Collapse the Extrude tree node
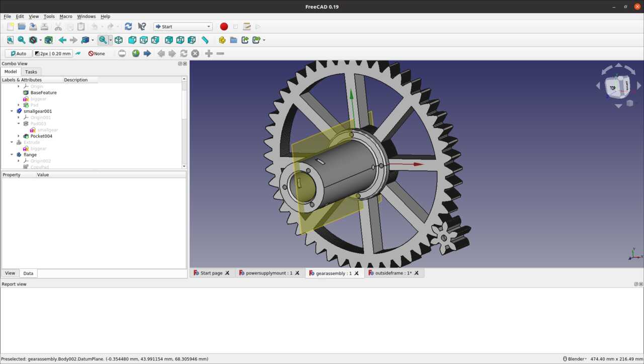This screenshot has width=644, height=364. pyautogui.click(x=12, y=142)
